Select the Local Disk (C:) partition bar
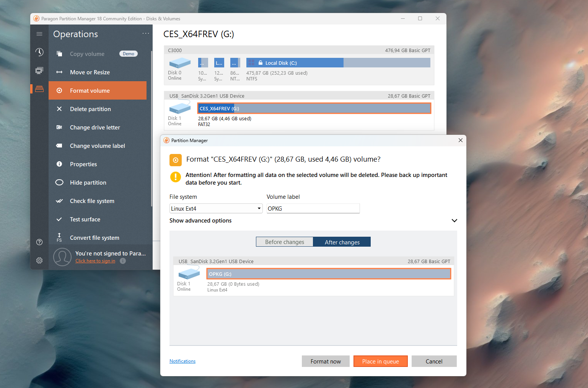The width and height of the screenshot is (588, 388). coord(338,63)
